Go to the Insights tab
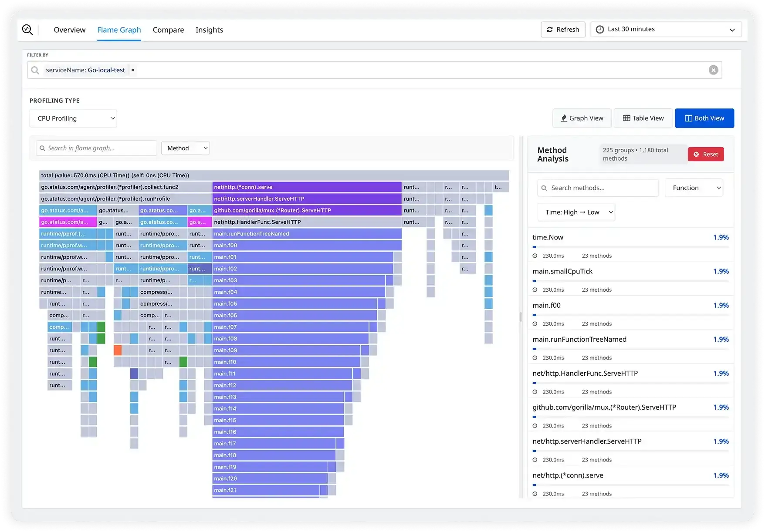 coord(209,30)
